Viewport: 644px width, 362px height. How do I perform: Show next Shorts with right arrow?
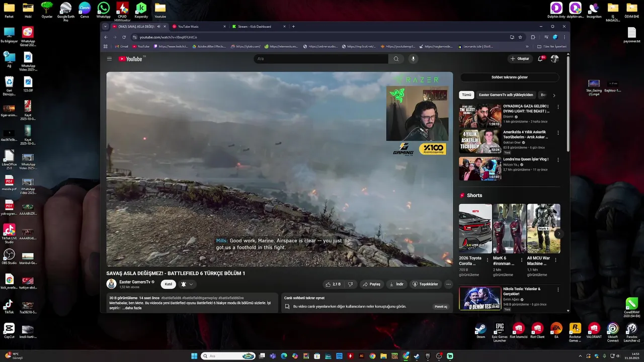pos(558,234)
